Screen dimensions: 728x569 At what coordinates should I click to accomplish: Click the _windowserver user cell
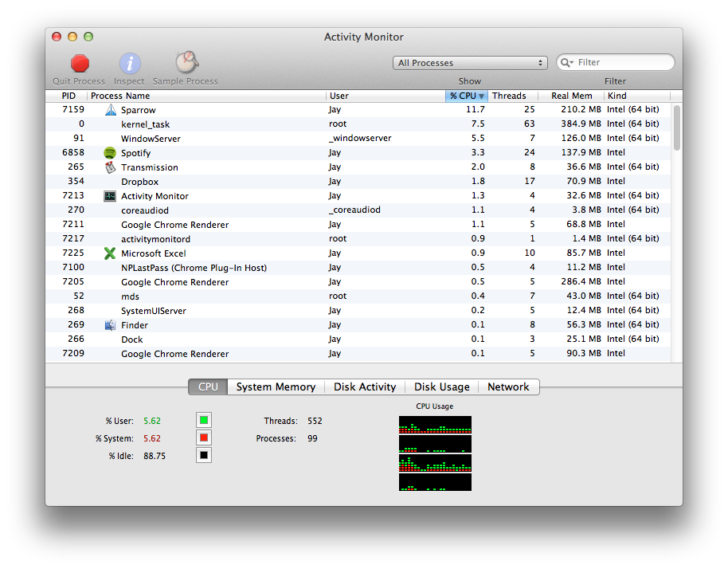click(360, 139)
